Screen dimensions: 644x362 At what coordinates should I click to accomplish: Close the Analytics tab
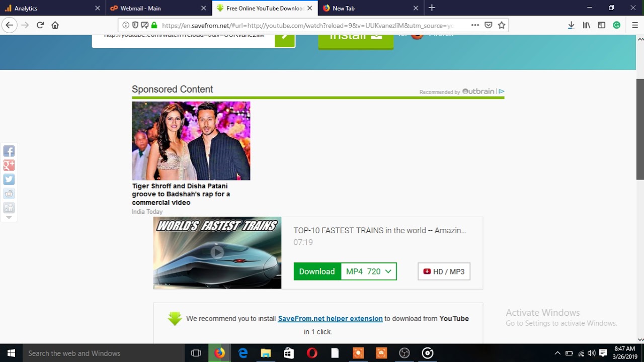click(98, 8)
